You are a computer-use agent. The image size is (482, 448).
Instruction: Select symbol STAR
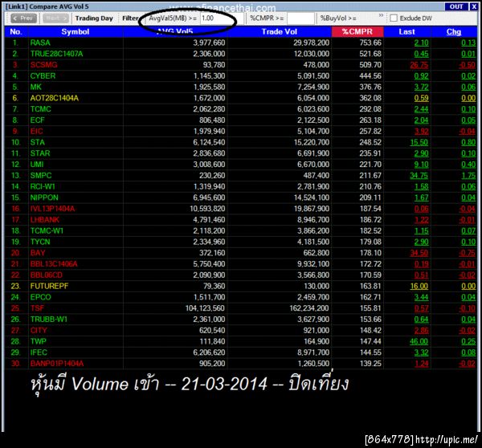(x=40, y=153)
